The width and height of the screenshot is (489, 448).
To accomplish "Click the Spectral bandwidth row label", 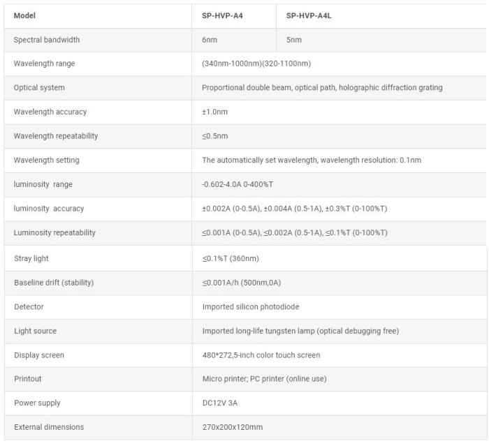I will [x=46, y=40].
